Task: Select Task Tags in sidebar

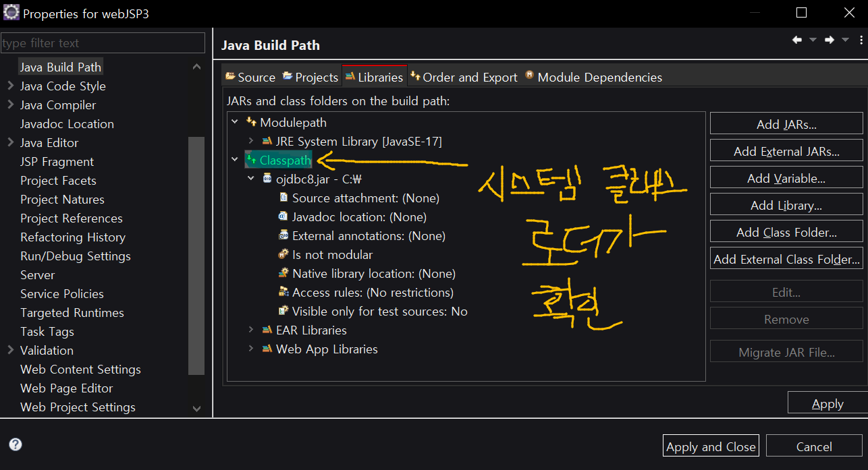Action: (x=47, y=331)
